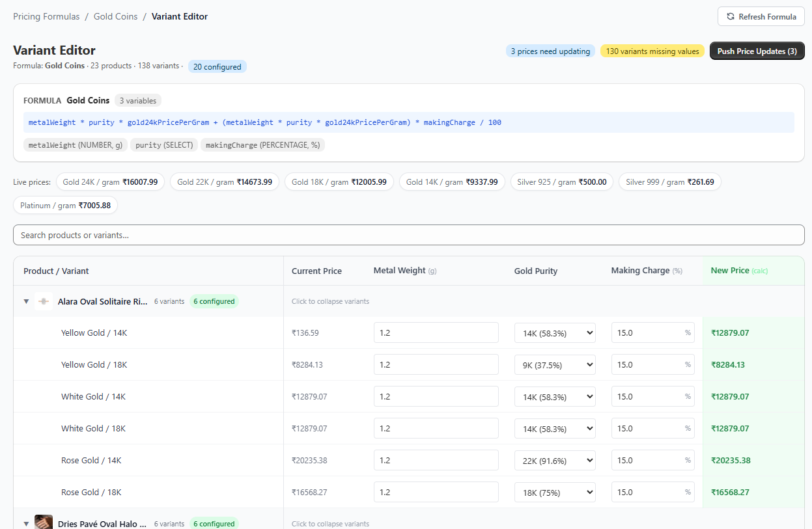Go to Gold Coins breadcrumb
Viewport: 812px width, 529px height.
pos(115,16)
